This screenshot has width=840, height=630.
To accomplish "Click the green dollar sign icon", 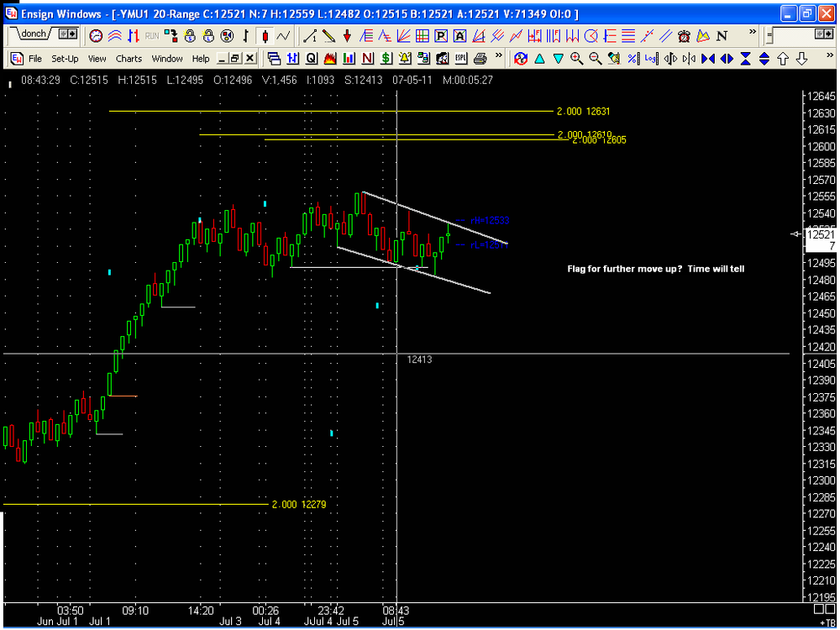I will point(386,58).
